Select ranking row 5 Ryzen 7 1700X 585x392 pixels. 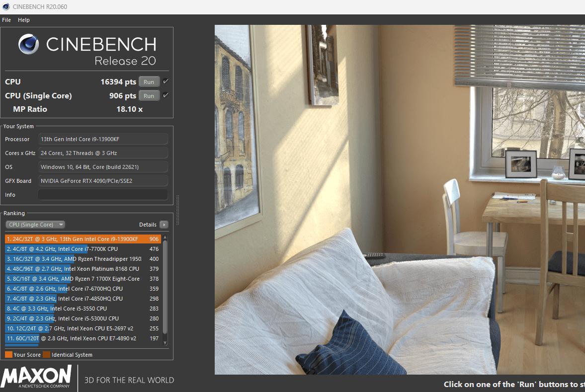point(83,279)
